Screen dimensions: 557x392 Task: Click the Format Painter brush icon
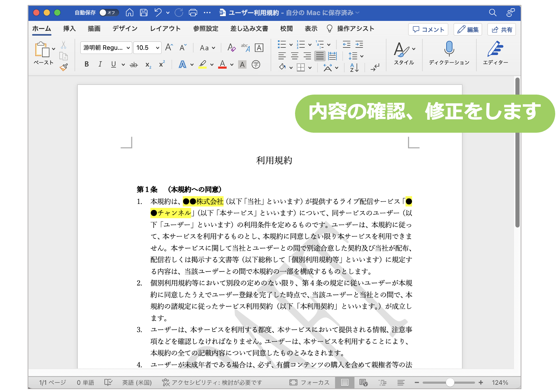pos(64,67)
